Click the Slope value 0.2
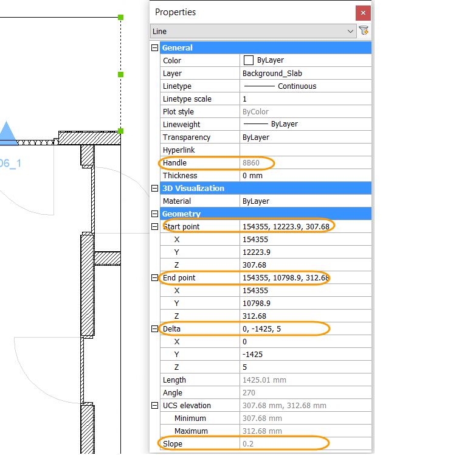Image resolution: width=476 pixels, height=455 pixels. tap(247, 444)
